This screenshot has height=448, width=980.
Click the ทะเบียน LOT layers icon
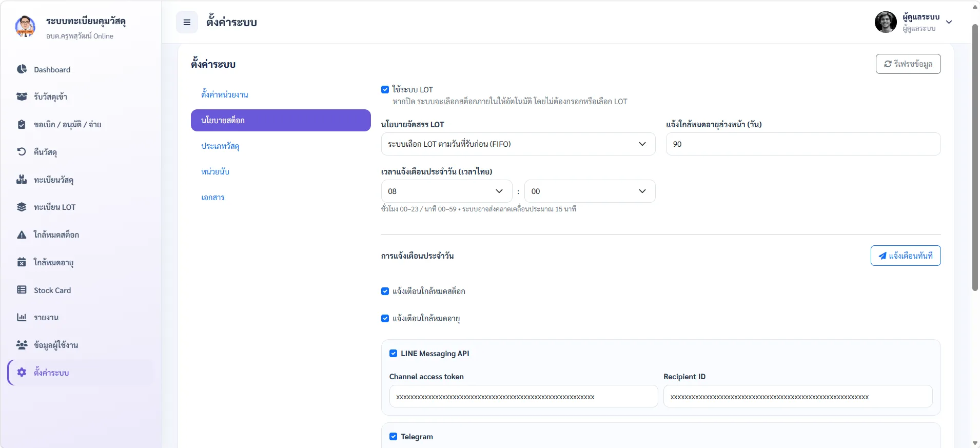tap(22, 207)
